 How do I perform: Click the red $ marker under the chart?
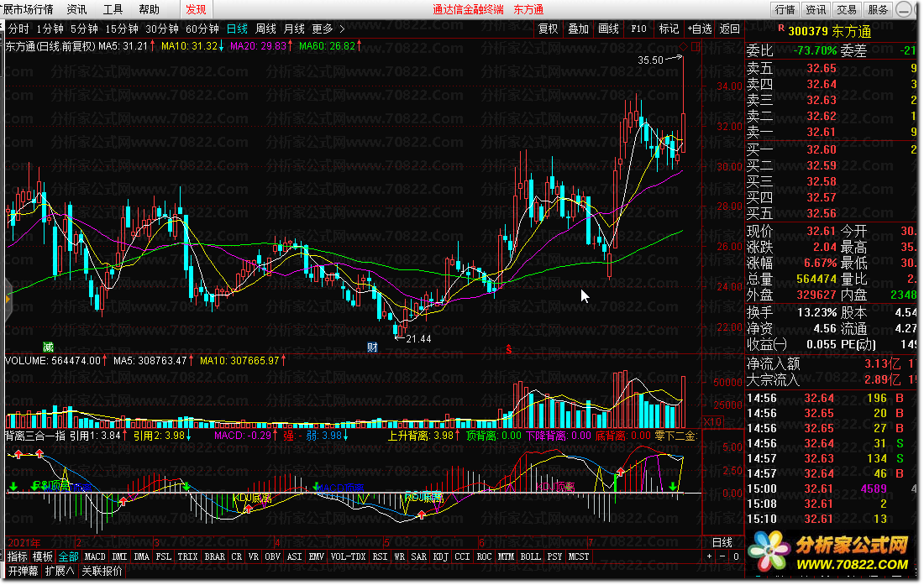(x=508, y=350)
